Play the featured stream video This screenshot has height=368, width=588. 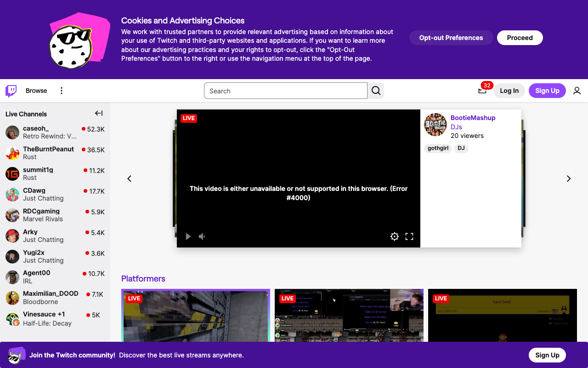coord(188,236)
